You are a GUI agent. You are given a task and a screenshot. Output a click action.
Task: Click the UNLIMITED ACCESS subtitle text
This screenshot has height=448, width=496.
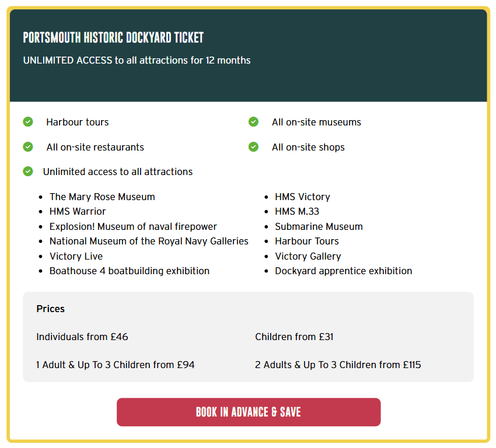coord(137,60)
